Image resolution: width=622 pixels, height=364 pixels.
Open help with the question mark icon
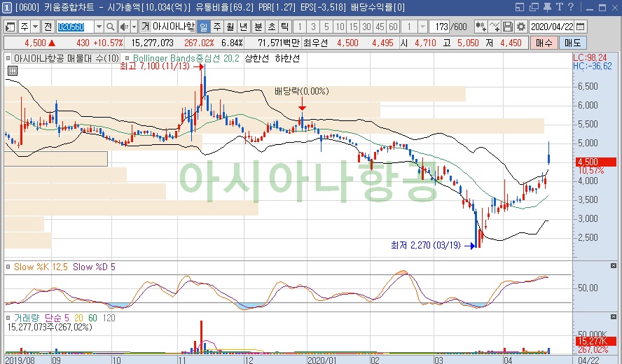[x=572, y=7]
